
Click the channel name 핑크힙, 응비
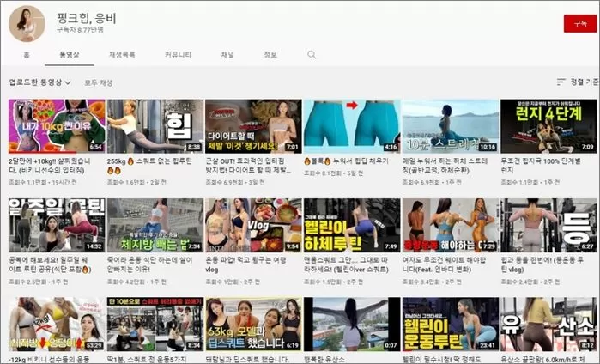pos(86,18)
